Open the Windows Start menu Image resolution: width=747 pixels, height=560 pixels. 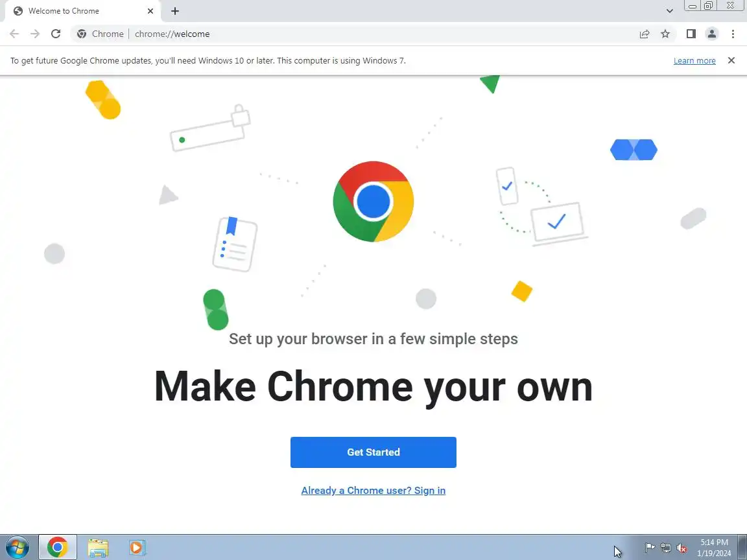click(x=18, y=548)
